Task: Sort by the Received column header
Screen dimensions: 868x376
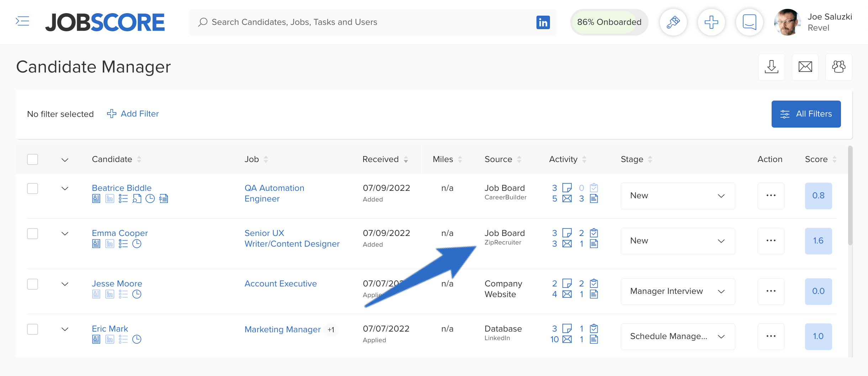Action: (385, 159)
